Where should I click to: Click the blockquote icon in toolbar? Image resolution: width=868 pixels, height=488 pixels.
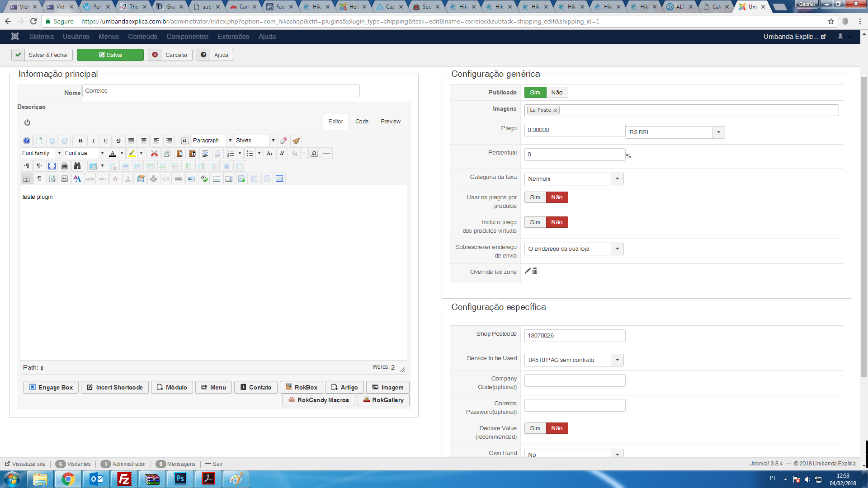[184, 141]
